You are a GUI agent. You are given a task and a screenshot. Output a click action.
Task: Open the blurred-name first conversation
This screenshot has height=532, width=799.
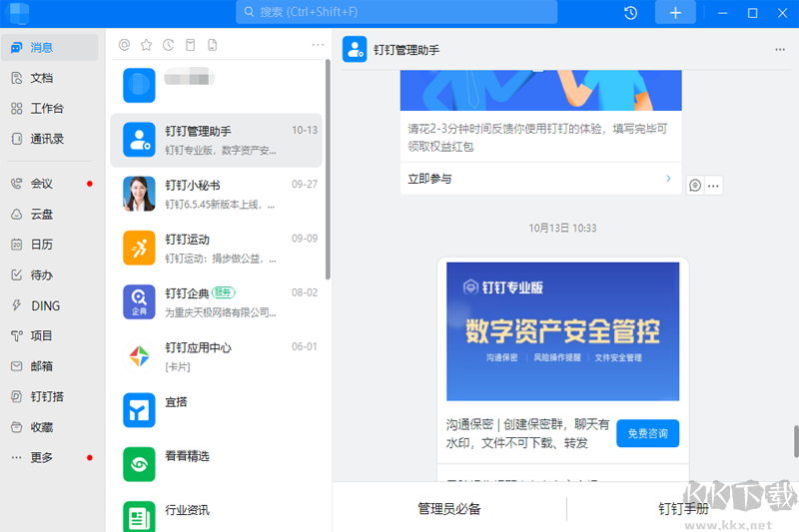point(217,86)
